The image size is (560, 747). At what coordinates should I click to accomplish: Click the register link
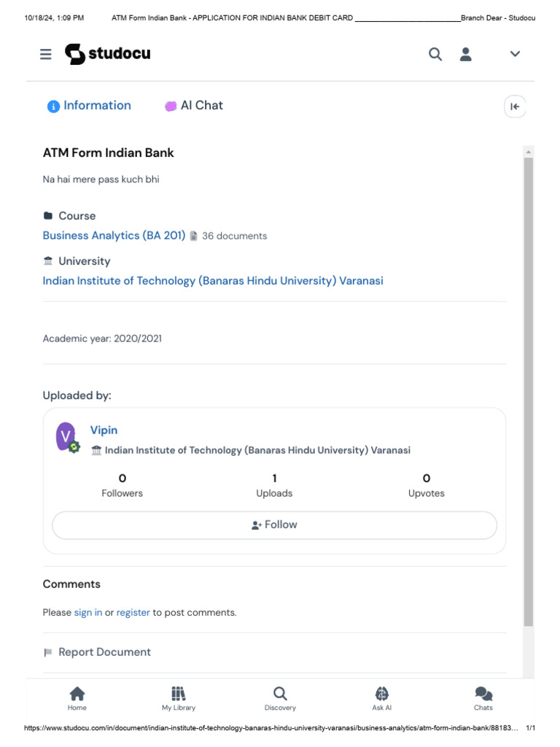133,613
